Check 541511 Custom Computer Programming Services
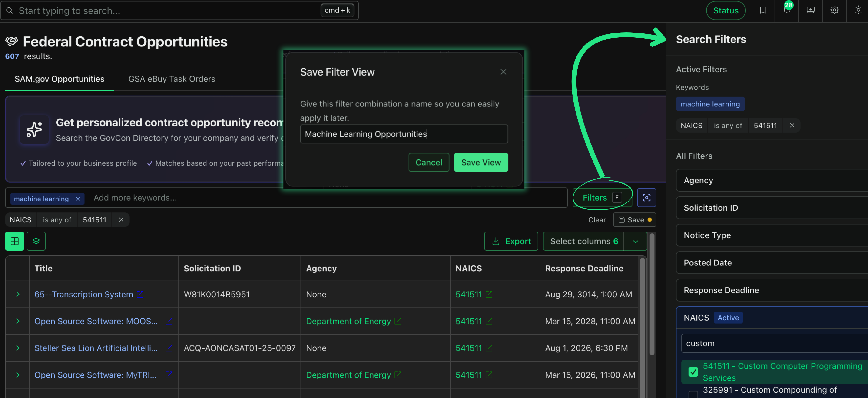Screen dimensions: 868x398 click(693, 372)
